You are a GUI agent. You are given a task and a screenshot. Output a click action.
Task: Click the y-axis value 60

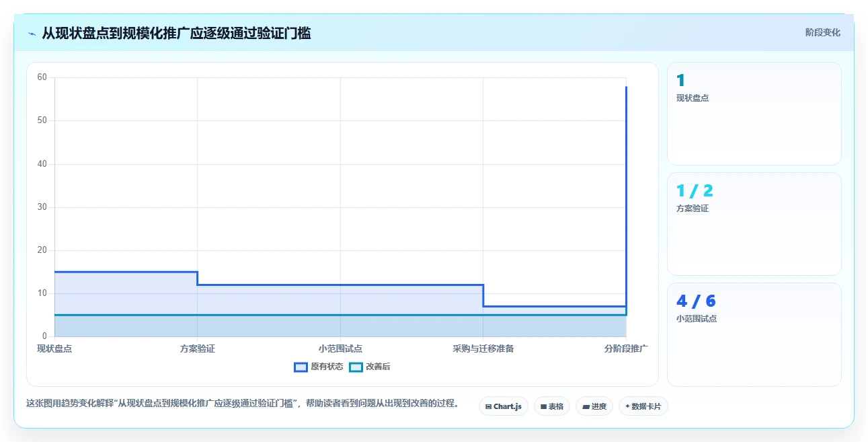point(42,77)
